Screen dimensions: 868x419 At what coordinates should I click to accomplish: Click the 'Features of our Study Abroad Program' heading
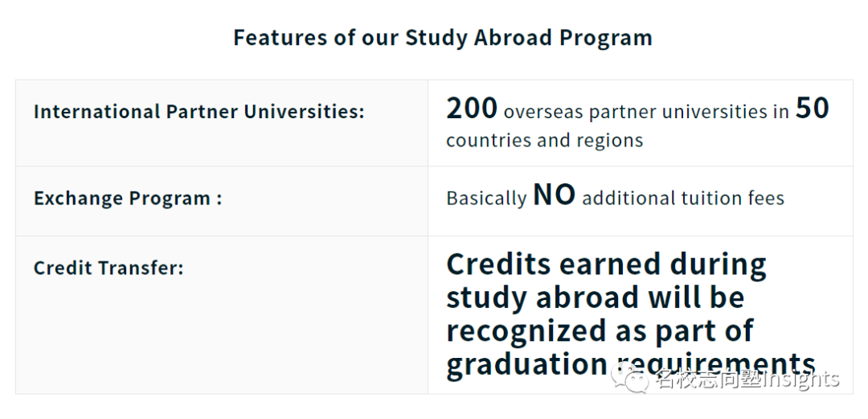pyautogui.click(x=443, y=38)
